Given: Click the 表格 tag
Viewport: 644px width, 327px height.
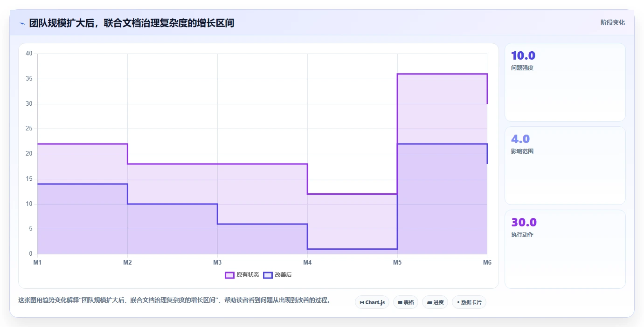Looking at the screenshot, I should coord(406,302).
